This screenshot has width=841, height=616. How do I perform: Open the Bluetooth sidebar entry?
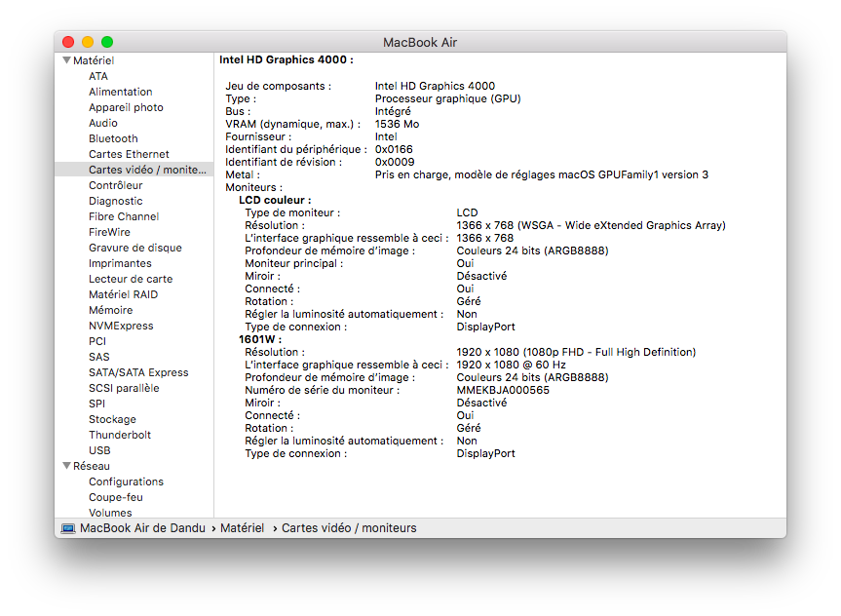(x=113, y=138)
